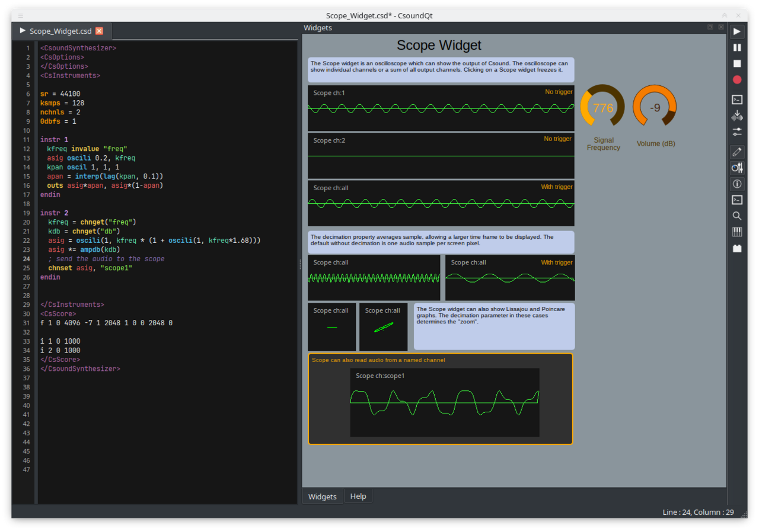Freeze the Scope ch:2 display
This screenshot has height=532, width=759.
point(441,156)
